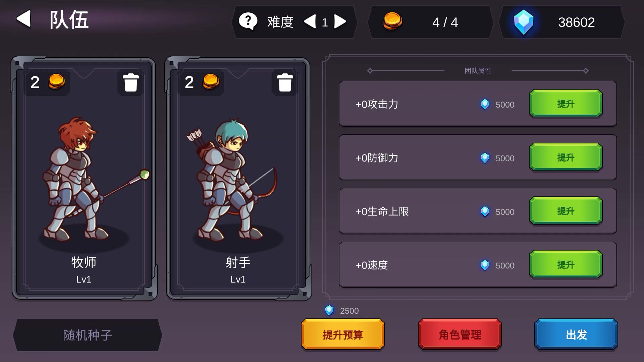644x362 pixels.
Task: Remove the 射手 card with trash icon
Action: click(285, 82)
